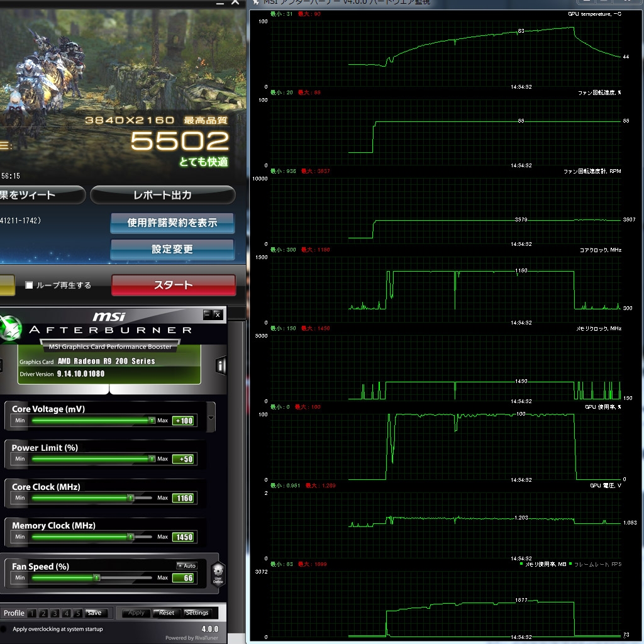
Task: Close the MSI Afterburner window
Action: [218, 314]
